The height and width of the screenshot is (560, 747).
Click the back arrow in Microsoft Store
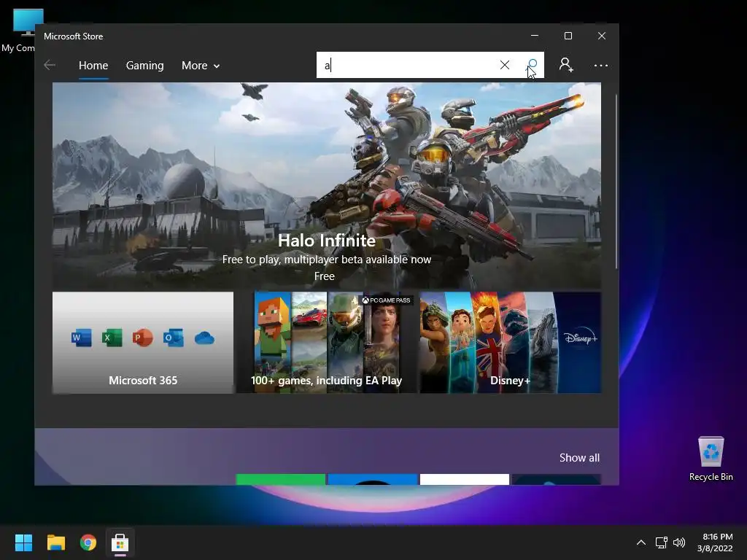[x=50, y=65]
